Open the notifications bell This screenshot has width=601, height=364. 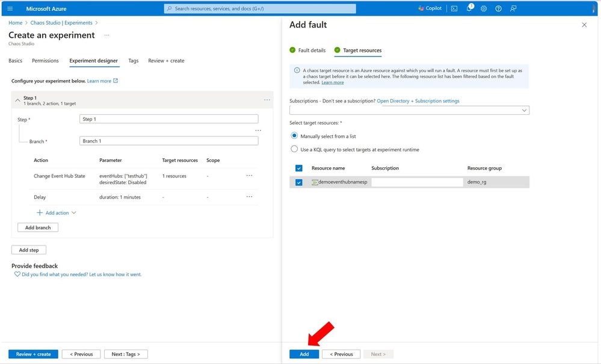[469, 8]
